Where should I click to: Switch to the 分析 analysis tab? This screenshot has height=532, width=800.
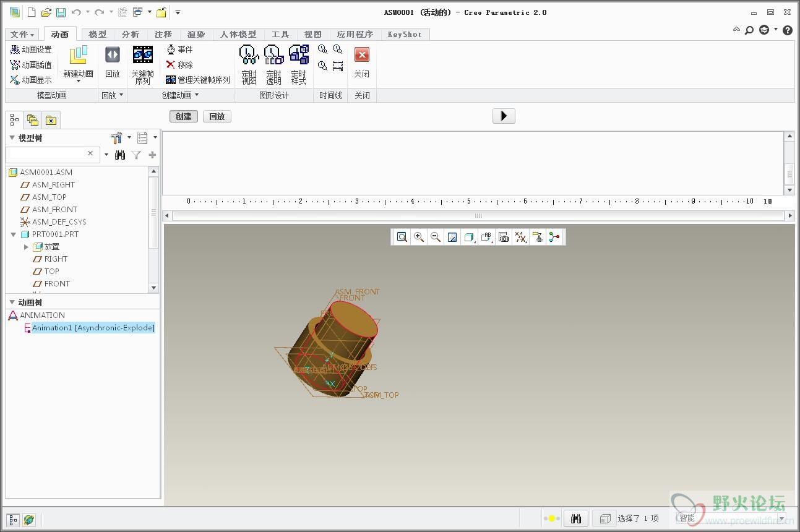pyautogui.click(x=131, y=35)
